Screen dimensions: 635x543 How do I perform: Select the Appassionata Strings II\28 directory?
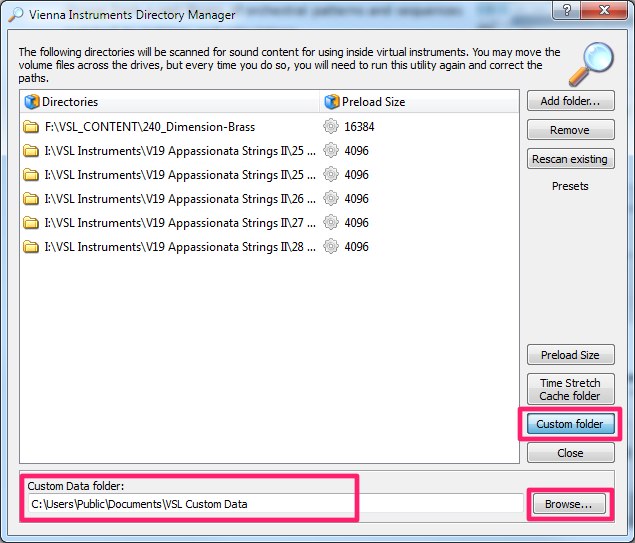[x=180, y=247]
